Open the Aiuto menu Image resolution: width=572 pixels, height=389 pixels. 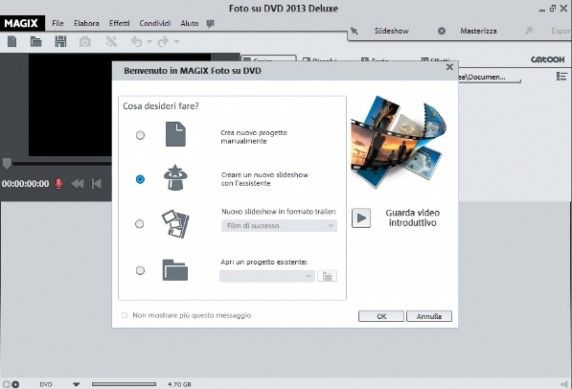click(x=189, y=23)
